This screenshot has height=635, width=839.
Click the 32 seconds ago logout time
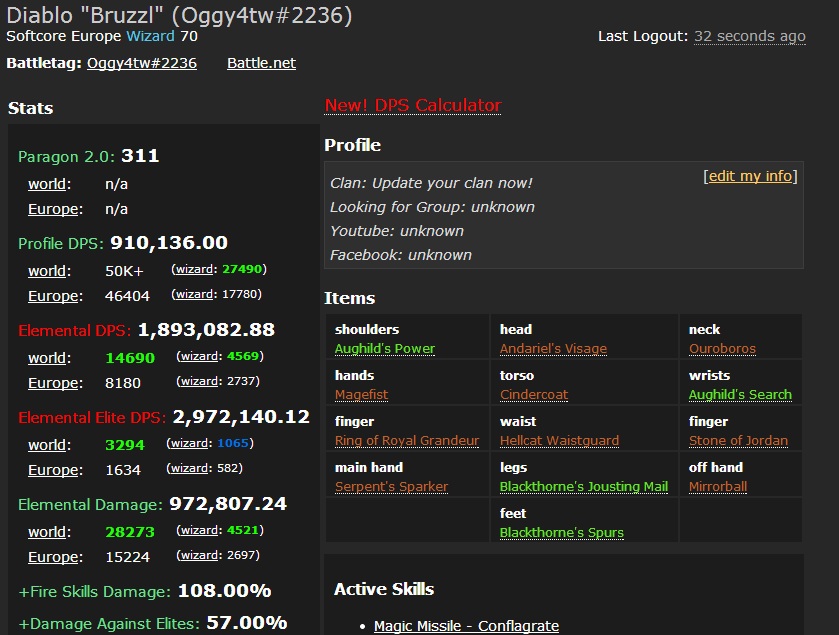750,36
